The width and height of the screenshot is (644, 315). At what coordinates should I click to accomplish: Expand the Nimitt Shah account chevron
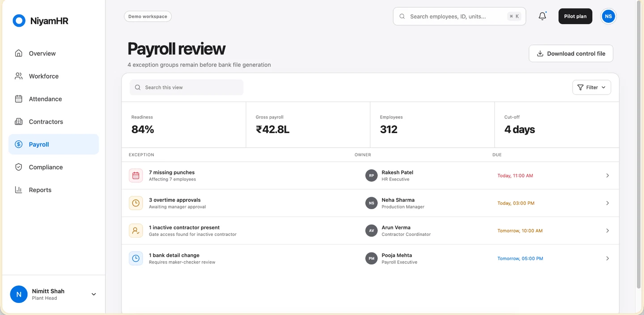[93, 294]
